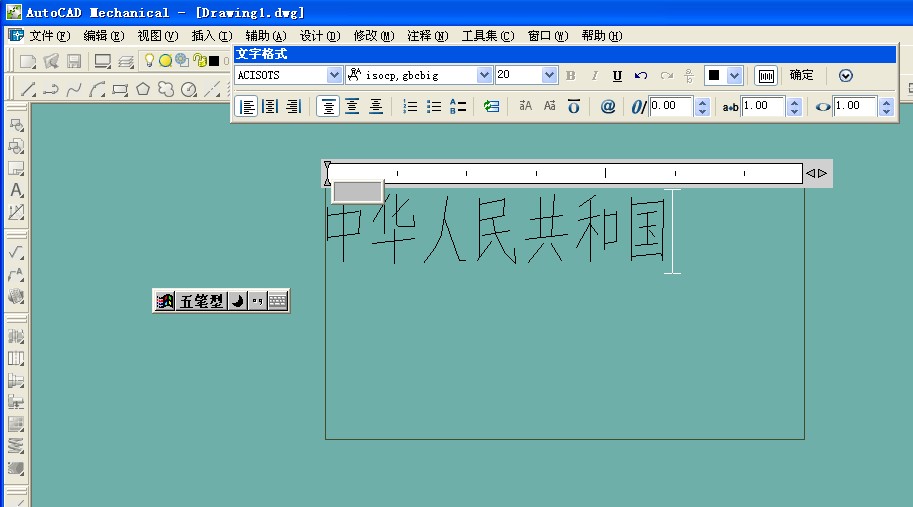Open the 窗口(W) menu
The width and height of the screenshot is (913, 507).
[x=548, y=36]
